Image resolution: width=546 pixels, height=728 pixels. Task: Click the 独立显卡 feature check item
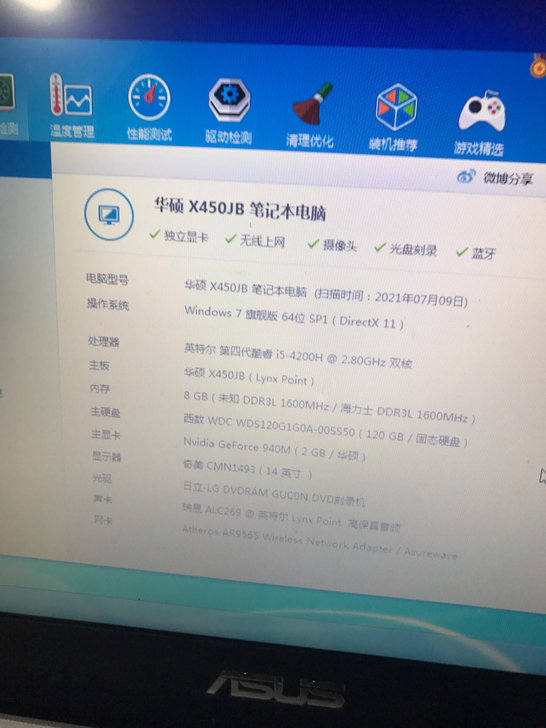pyautogui.click(x=179, y=236)
